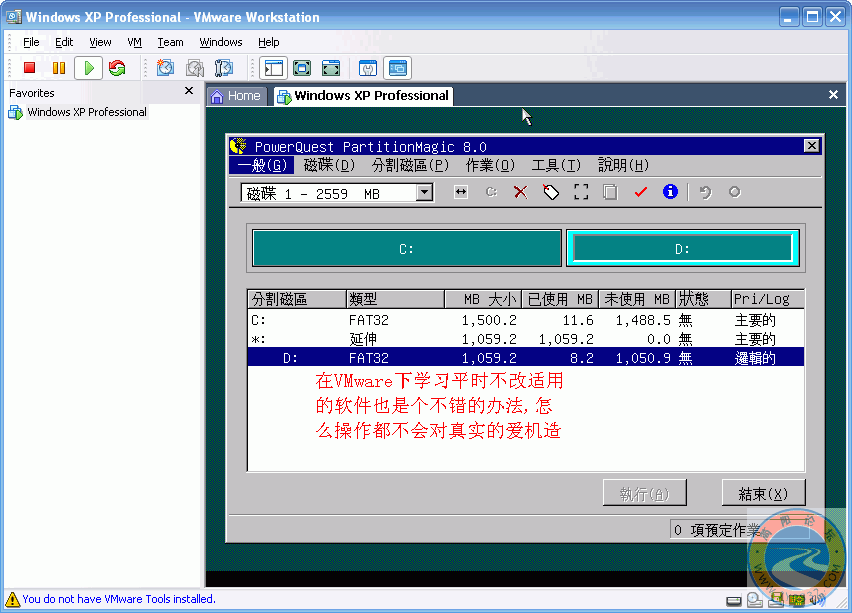Screen dimensions: 852x613
Task: Select the C: partition block in disk map
Action: tap(406, 248)
